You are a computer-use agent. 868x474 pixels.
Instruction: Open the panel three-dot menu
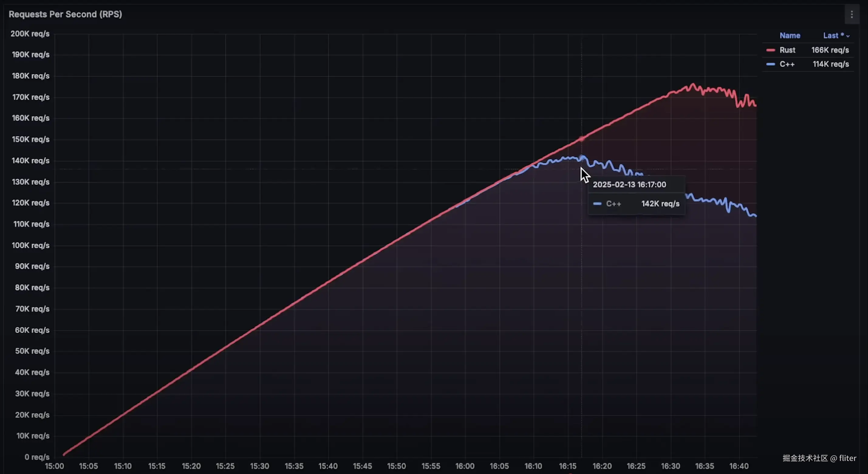click(x=852, y=15)
